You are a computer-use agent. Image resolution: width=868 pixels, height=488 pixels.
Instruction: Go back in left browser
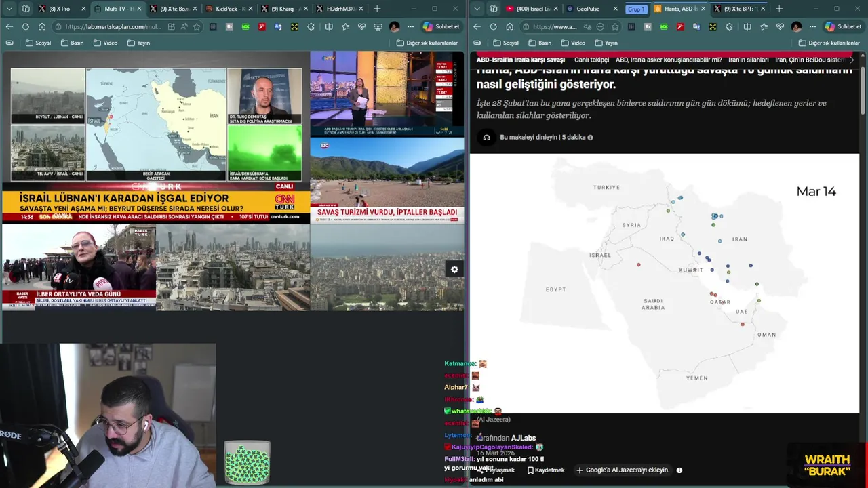click(9, 26)
